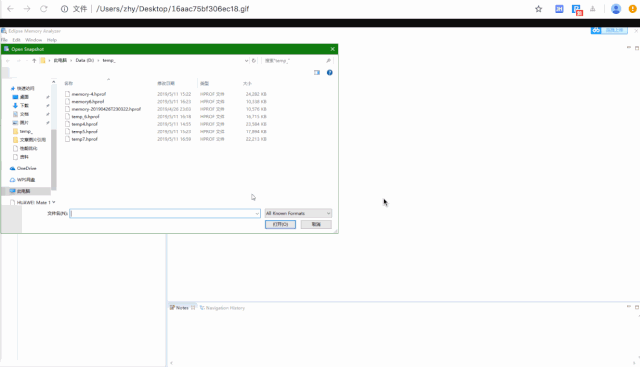Select Quick access in the sidebar
This screenshot has height=367, width=640.
click(25, 88)
